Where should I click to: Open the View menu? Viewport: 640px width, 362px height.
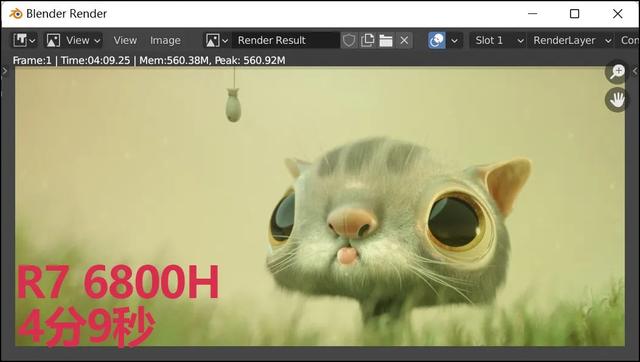125,40
